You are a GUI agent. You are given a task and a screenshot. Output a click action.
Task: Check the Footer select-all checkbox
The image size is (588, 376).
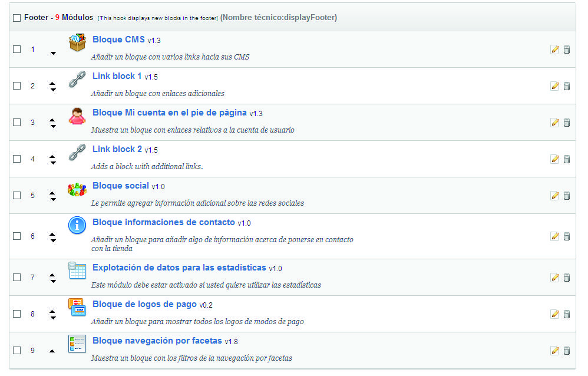17,18
